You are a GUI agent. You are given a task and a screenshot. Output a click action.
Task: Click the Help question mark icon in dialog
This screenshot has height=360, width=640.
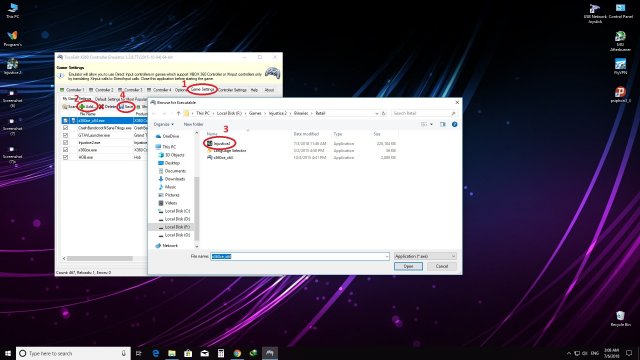[454, 124]
